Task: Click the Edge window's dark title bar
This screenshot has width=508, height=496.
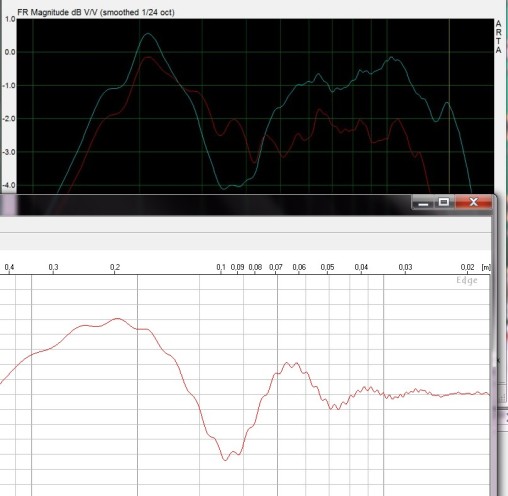Action: (x=206, y=204)
